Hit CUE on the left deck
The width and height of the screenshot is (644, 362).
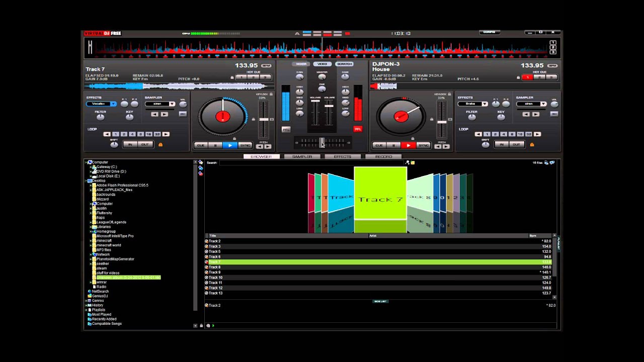click(201, 145)
